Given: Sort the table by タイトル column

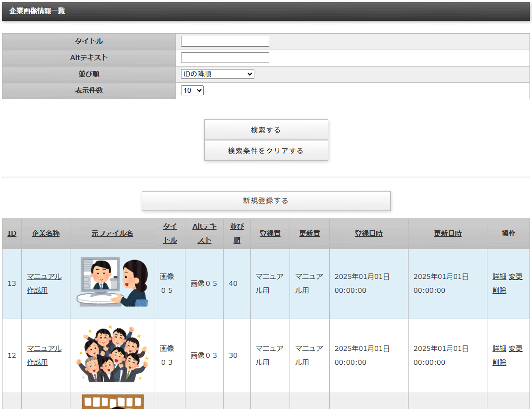Looking at the screenshot, I should (x=170, y=233).
